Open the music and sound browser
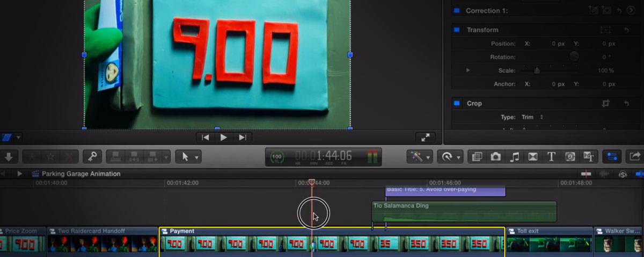The image size is (644, 257). 515,156
